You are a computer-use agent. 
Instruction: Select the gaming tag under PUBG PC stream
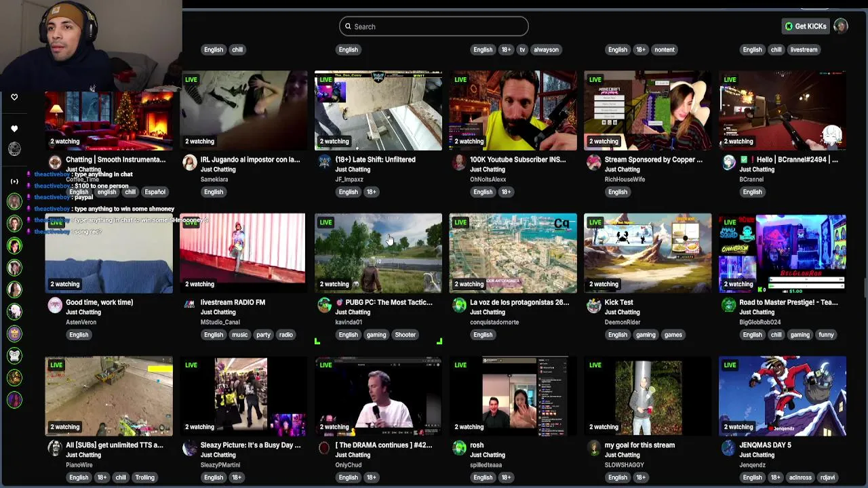click(x=376, y=335)
